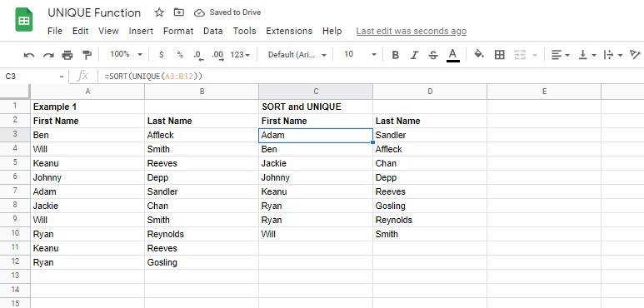The width and height of the screenshot is (644, 308).
Task: Select column A header
Action: (87, 92)
